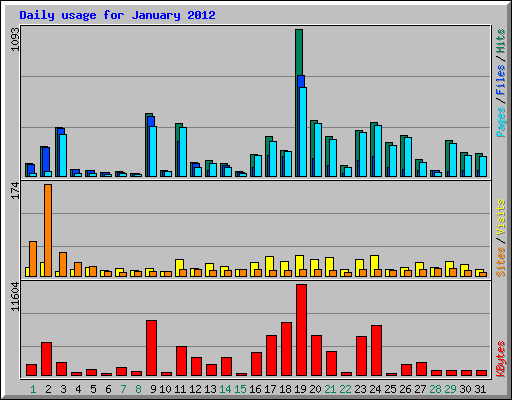Click the cyan pages bar for day 9

(153, 151)
